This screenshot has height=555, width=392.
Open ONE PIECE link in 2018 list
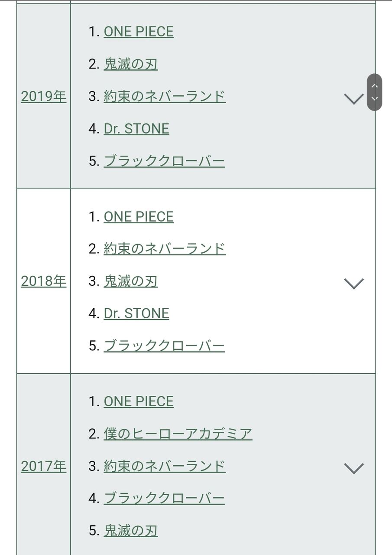pyautogui.click(x=139, y=216)
